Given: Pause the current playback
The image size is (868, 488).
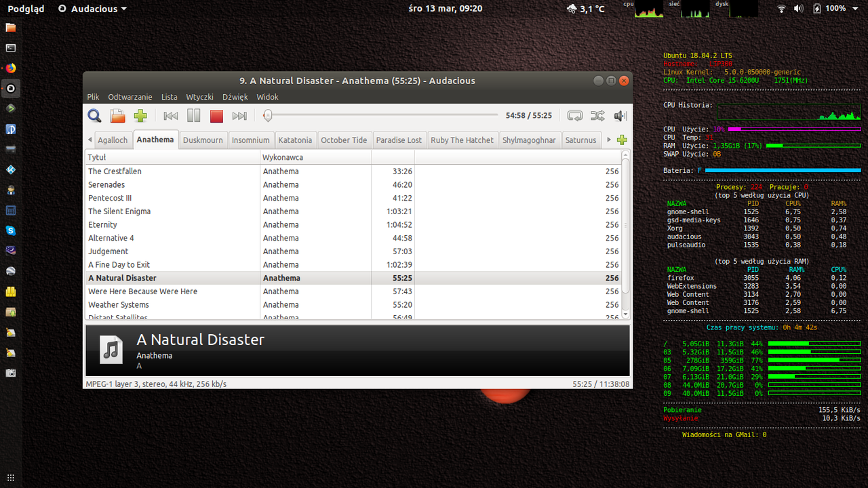Looking at the screenshot, I should [x=194, y=116].
